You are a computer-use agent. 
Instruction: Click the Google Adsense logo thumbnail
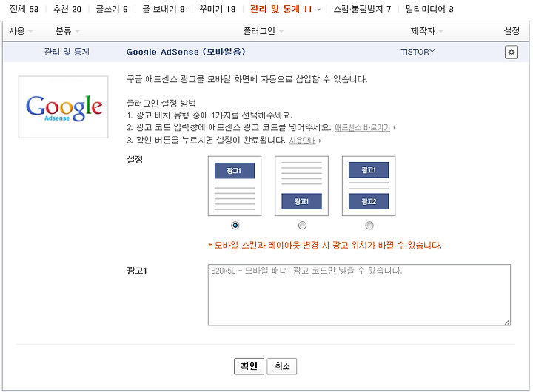[63, 107]
